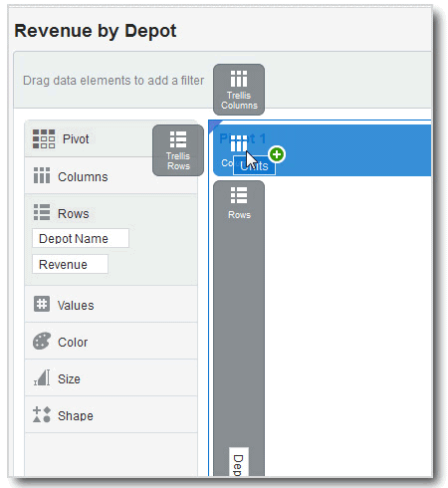Viewport: 448px width, 488px height.
Task: Click the Values section label
Action: click(76, 306)
